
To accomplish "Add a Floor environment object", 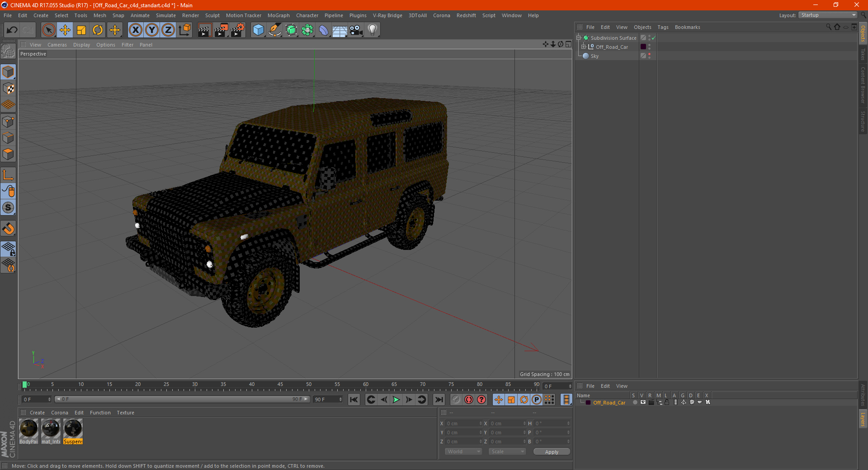I will coord(340,30).
